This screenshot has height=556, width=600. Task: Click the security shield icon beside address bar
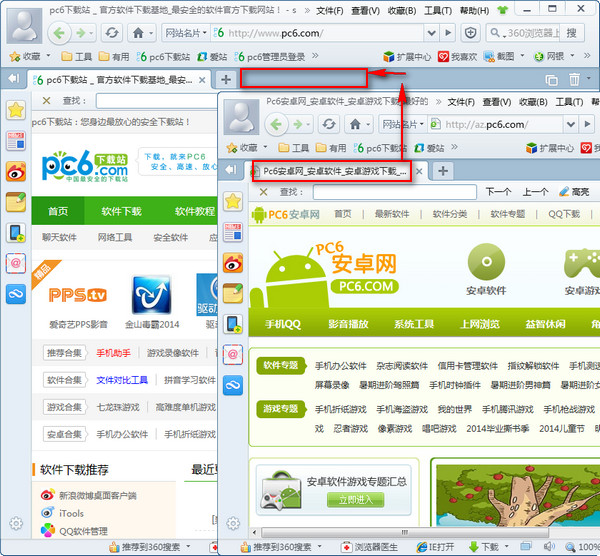(x=470, y=33)
